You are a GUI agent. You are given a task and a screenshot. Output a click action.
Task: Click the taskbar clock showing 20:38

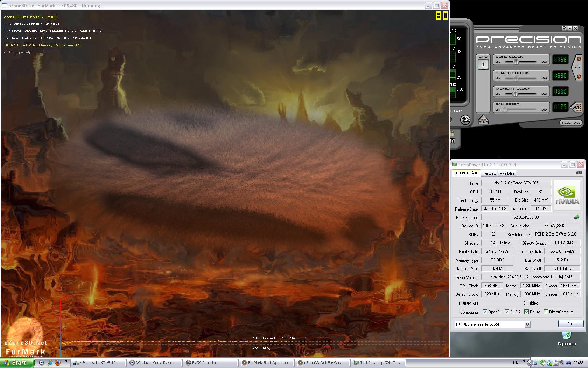pyautogui.click(x=578, y=363)
